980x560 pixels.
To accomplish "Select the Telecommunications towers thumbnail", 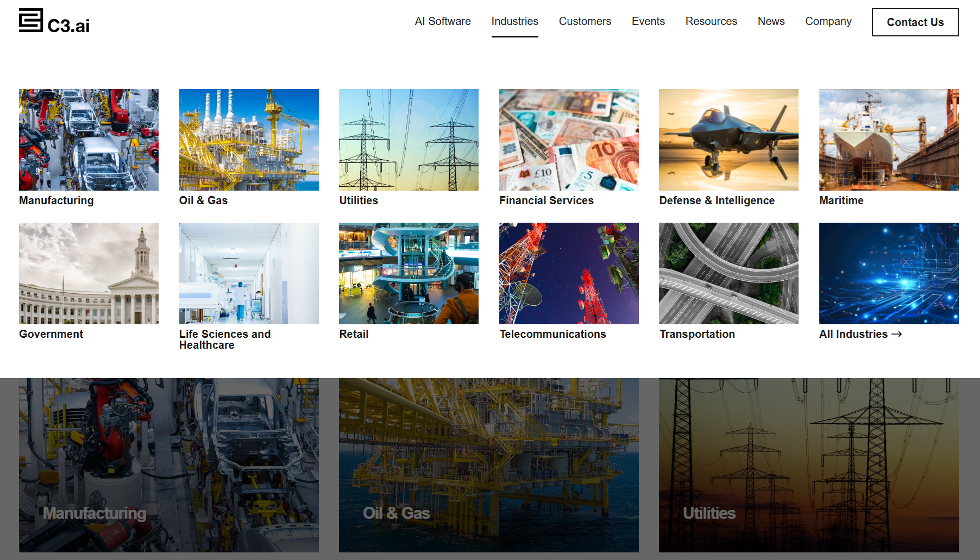I will 569,273.
